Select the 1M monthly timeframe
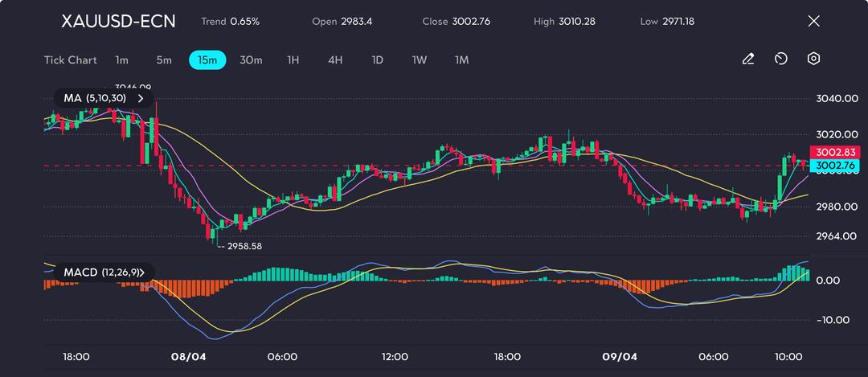868x377 pixels. [461, 60]
